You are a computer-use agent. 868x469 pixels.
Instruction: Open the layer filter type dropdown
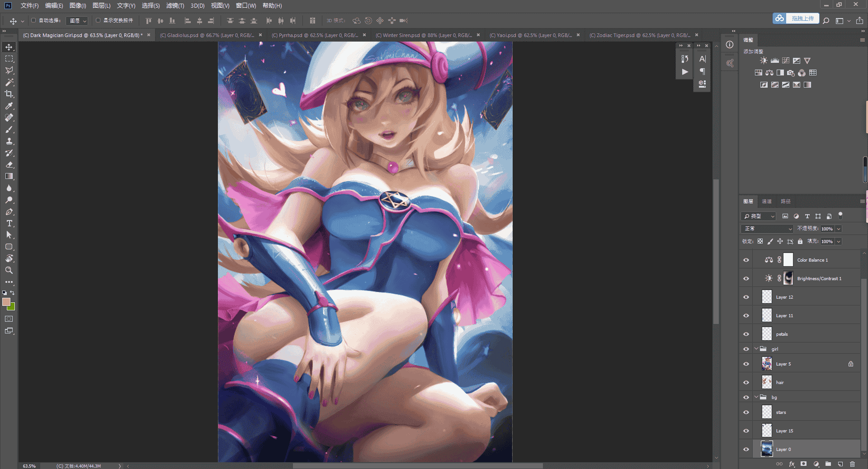click(759, 216)
